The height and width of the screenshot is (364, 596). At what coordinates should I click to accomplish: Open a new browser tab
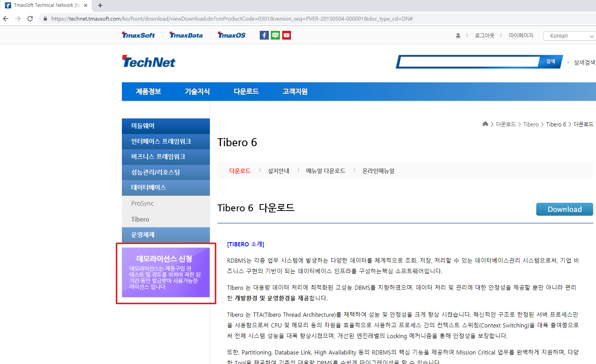pyautogui.click(x=100, y=5)
